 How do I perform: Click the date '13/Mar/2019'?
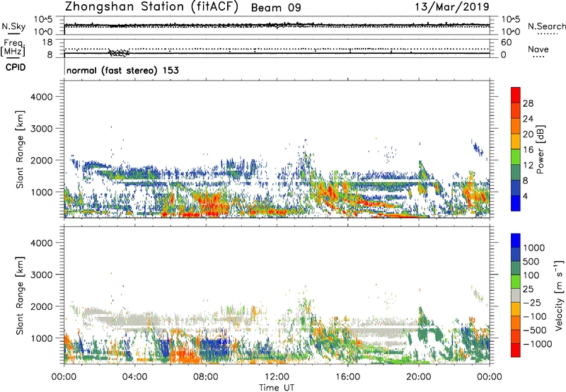452,7
